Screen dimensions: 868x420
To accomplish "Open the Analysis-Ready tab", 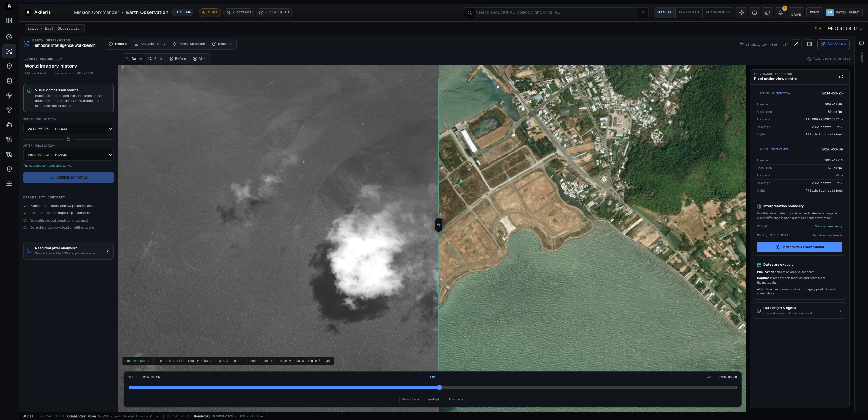I will (150, 44).
